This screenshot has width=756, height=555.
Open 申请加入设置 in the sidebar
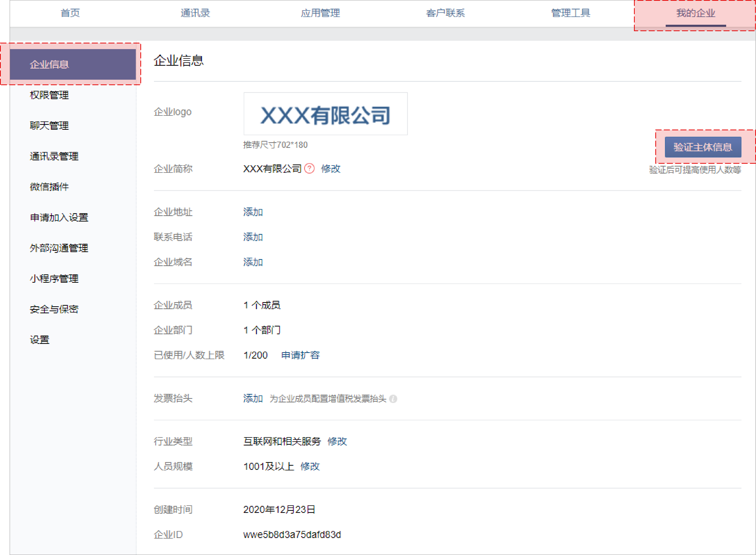[59, 217]
